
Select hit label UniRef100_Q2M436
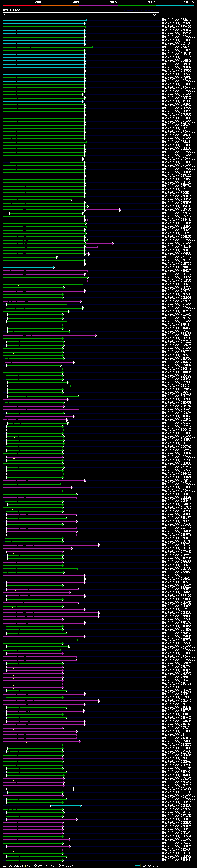pyautogui.click(x=177, y=210)
